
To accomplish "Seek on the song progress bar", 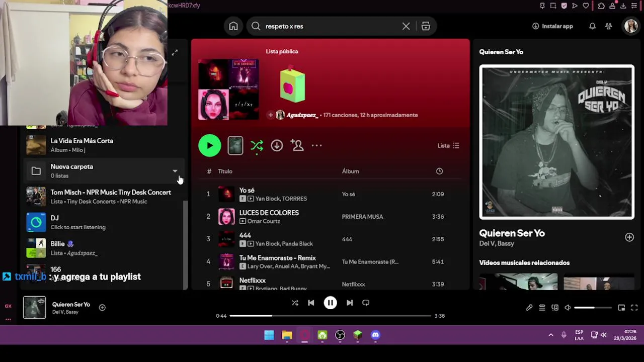I will click(330, 316).
